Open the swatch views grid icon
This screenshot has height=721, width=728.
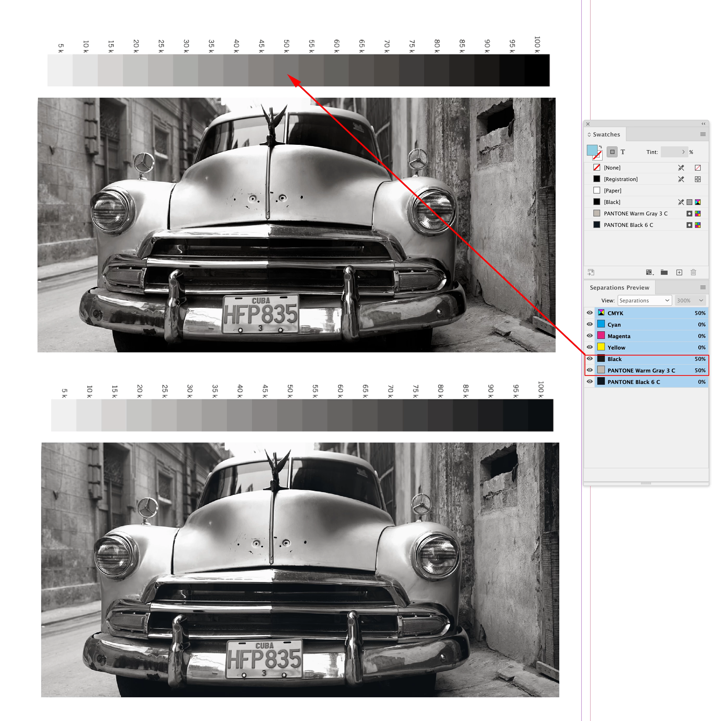tap(649, 272)
